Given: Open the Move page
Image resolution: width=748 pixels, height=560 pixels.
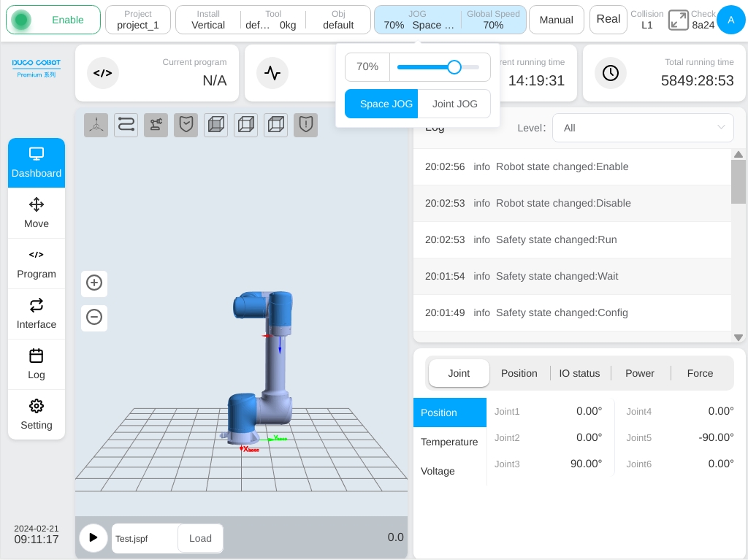Looking at the screenshot, I should [37, 213].
